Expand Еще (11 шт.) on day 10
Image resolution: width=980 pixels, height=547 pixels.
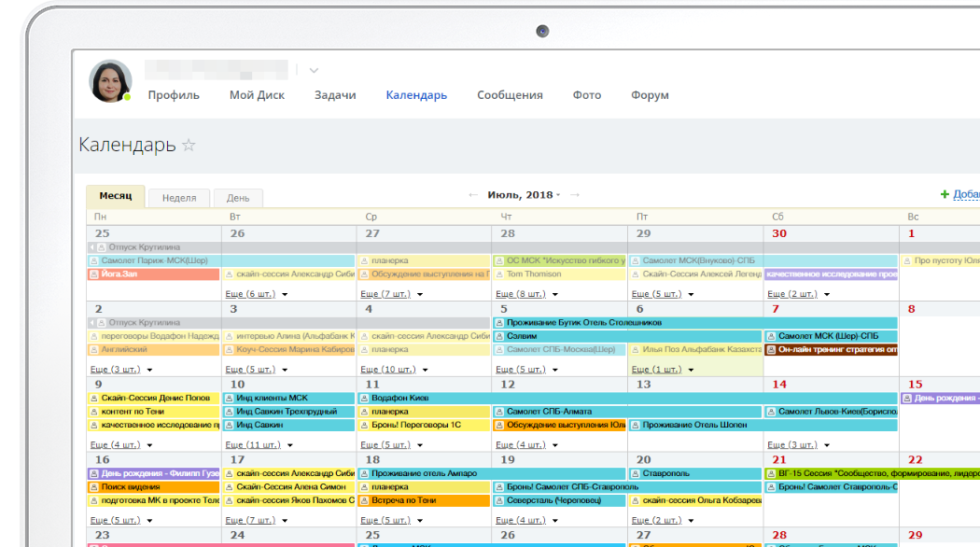click(259, 445)
